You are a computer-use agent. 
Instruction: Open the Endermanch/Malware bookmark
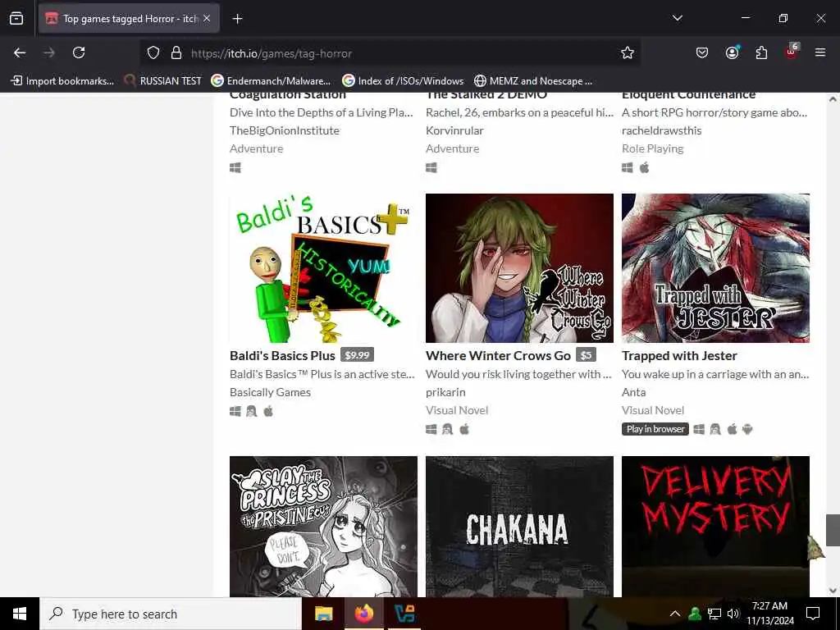point(271,81)
